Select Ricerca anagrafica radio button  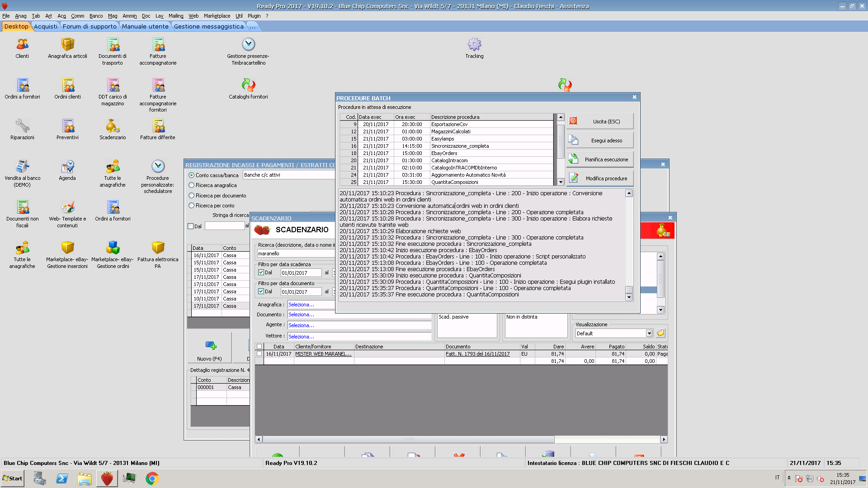(x=191, y=185)
